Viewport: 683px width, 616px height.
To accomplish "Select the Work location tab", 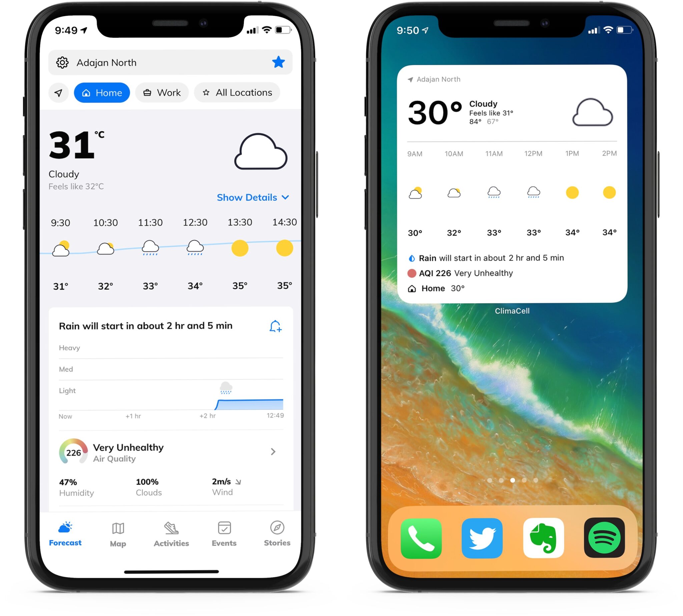I will click(x=162, y=92).
